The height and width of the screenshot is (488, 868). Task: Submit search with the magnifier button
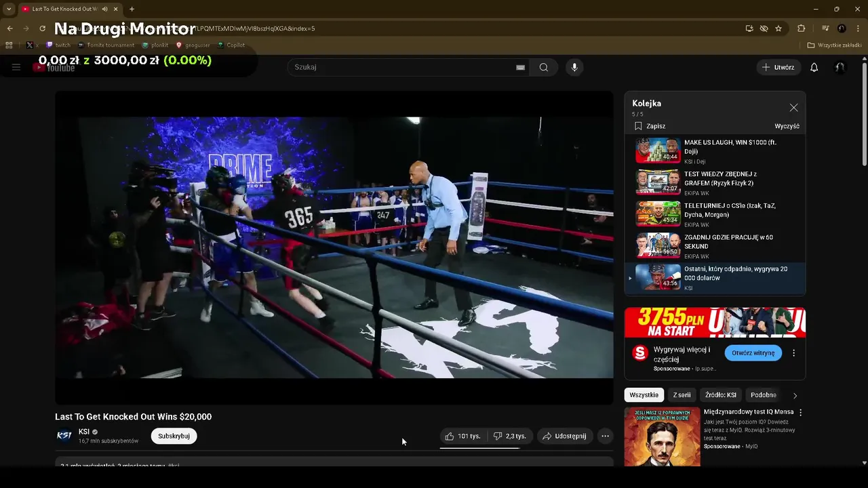pyautogui.click(x=544, y=67)
